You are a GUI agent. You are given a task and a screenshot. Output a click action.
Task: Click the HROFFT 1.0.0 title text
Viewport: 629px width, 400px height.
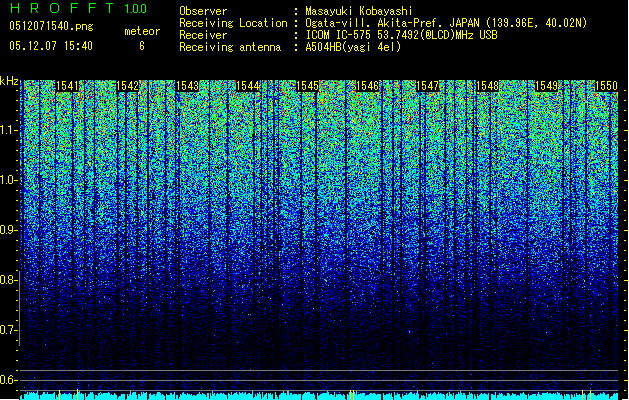79,8
